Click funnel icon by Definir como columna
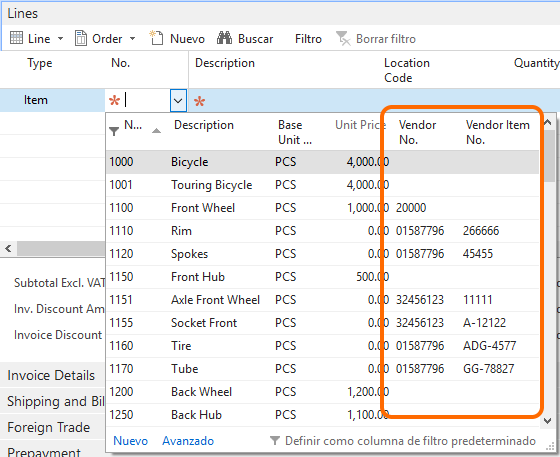Screen dimensions: 560x457 coord(275,441)
